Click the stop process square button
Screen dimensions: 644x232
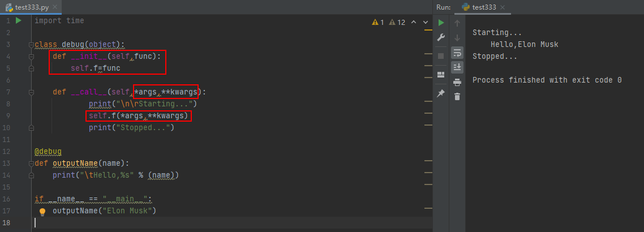pos(441,56)
